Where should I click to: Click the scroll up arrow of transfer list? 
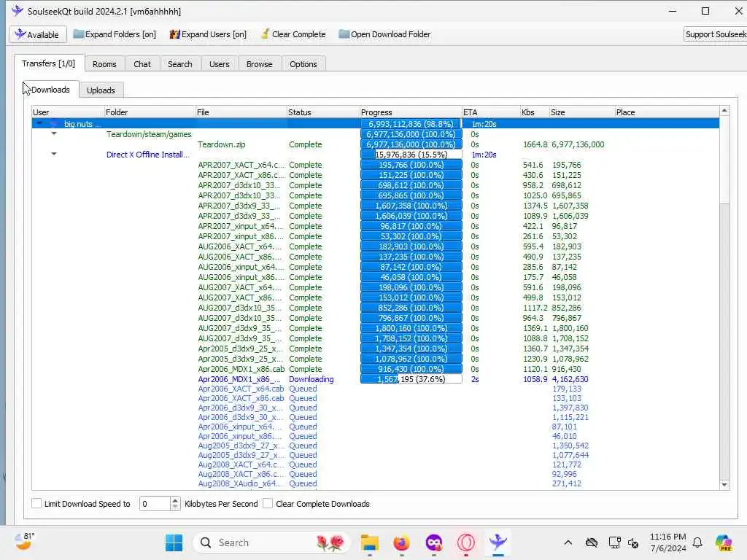click(x=724, y=111)
